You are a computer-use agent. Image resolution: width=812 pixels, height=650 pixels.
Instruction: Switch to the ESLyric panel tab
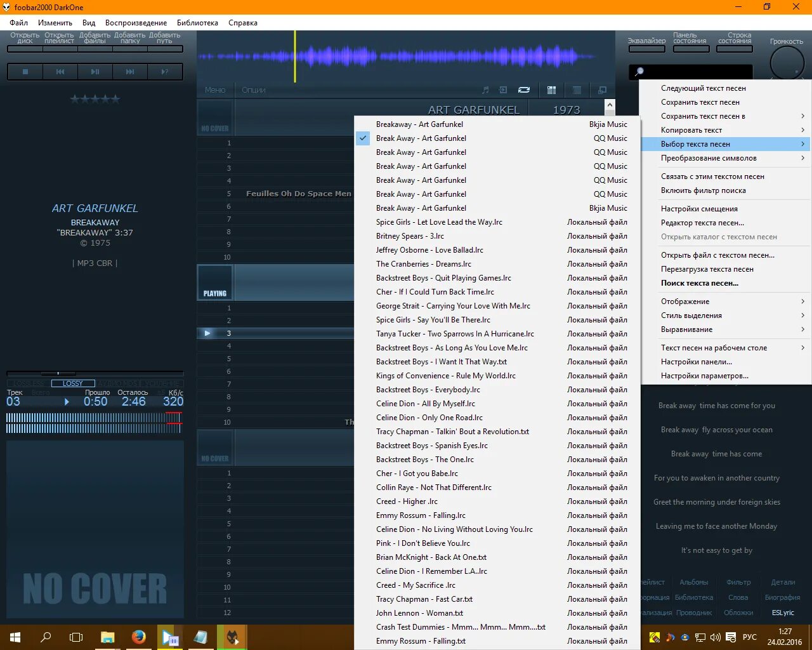click(783, 613)
